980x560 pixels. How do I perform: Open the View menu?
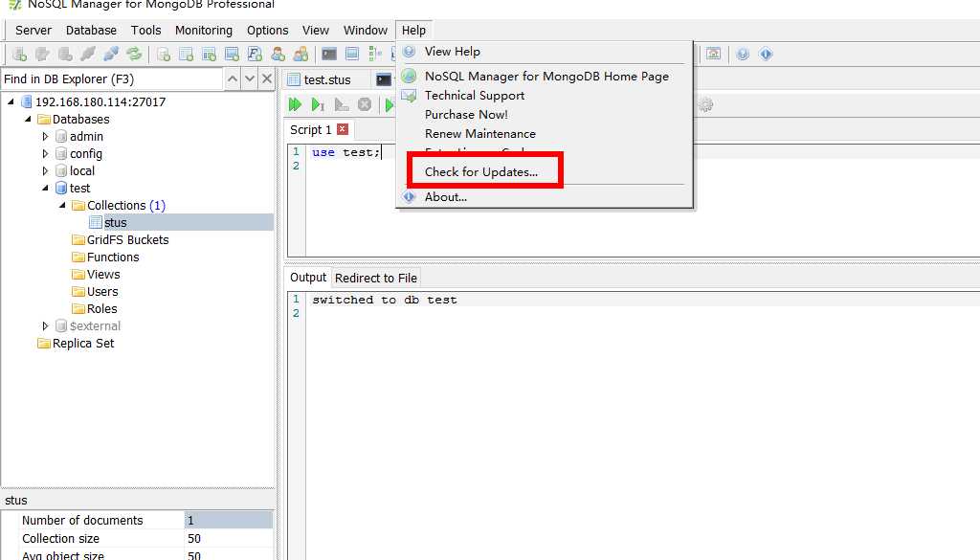tap(316, 30)
